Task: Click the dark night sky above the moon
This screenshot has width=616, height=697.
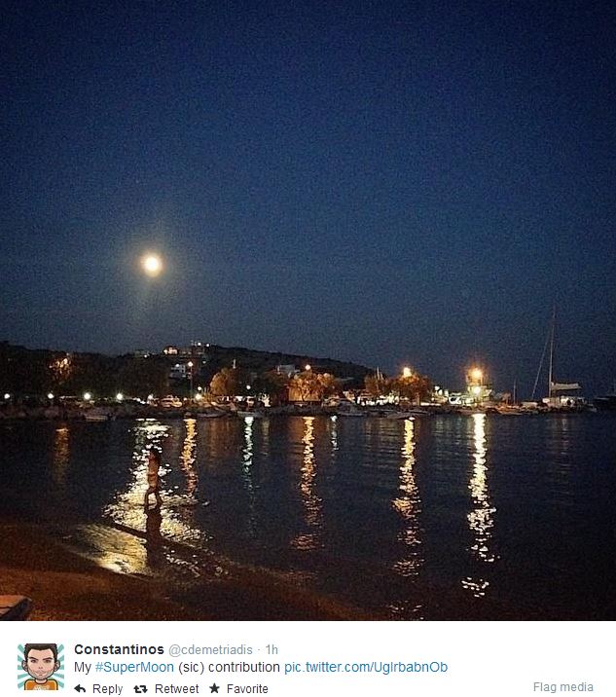Action: 308,111
